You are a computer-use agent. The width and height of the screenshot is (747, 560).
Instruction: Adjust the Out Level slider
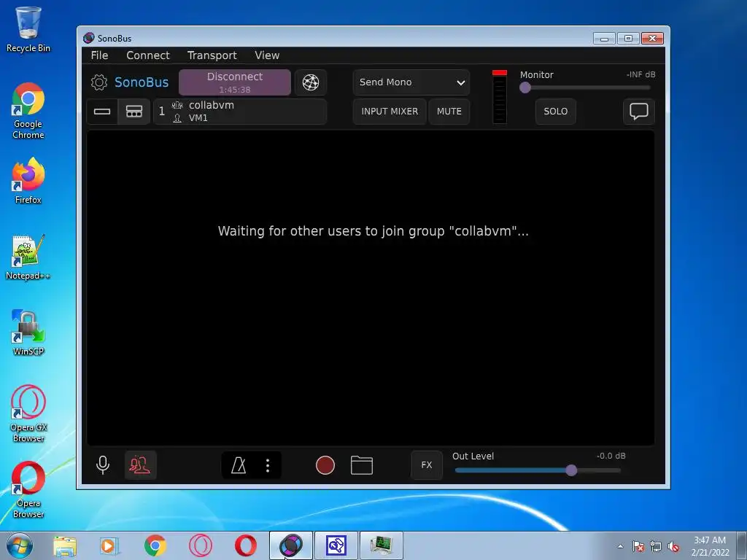(538, 470)
